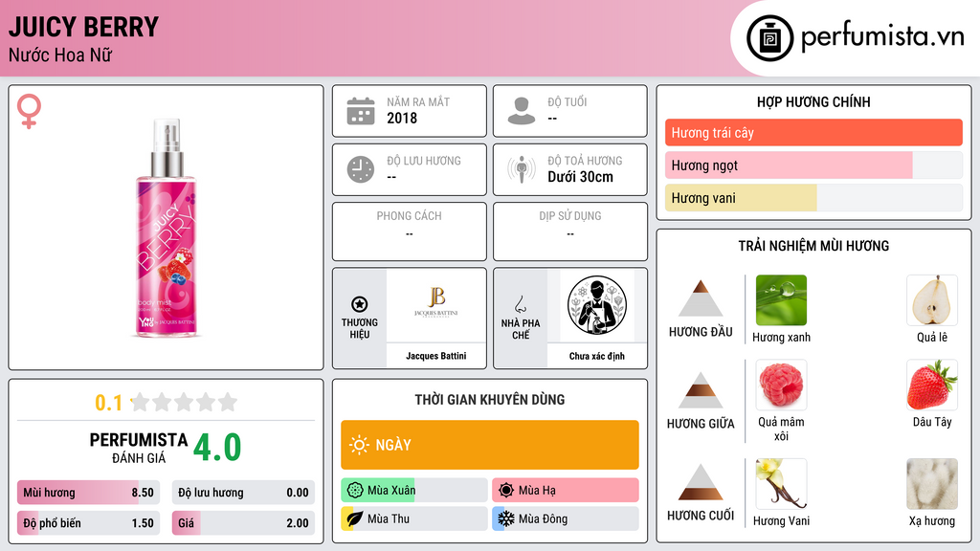Screen dimensions: 980x551
Task: Click the Nước Hoa Nữ subtitle
Action: (x=60, y=55)
